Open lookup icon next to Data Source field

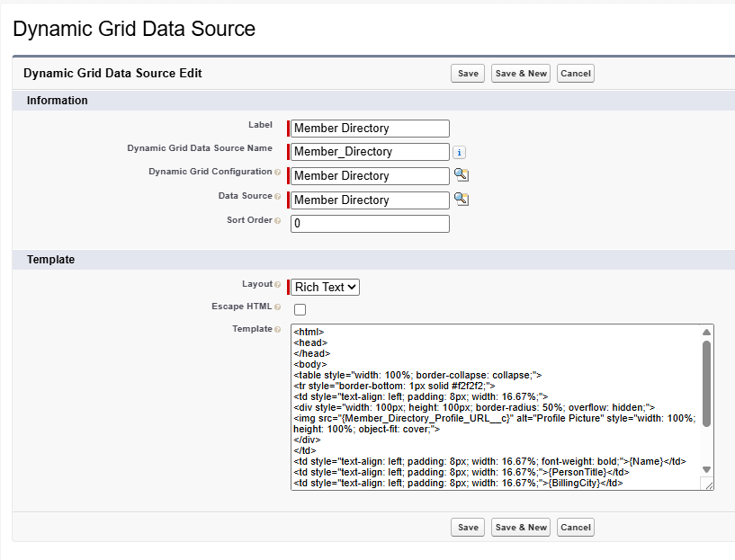(461, 200)
